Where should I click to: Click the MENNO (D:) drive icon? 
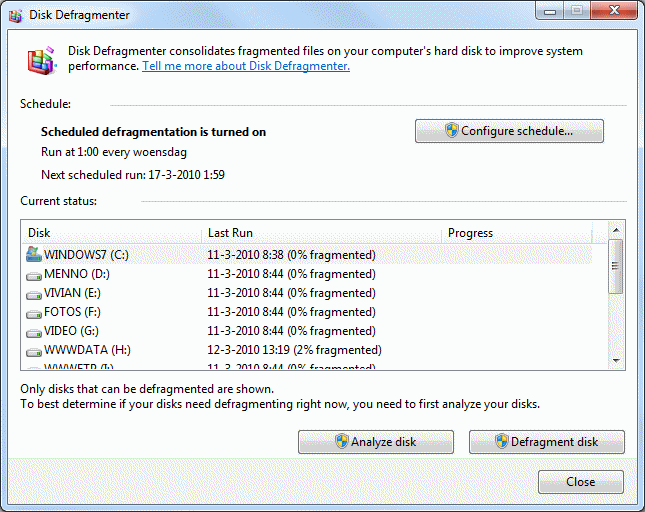(x=34, y=276)
